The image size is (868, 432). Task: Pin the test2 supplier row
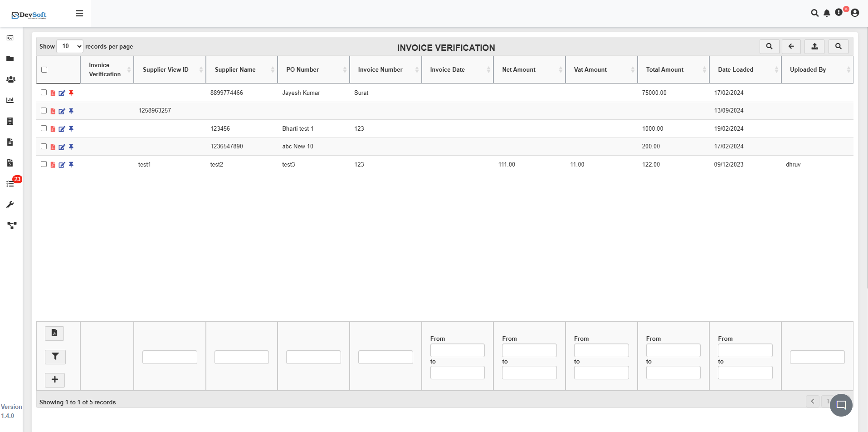click(x=71, y=165)
